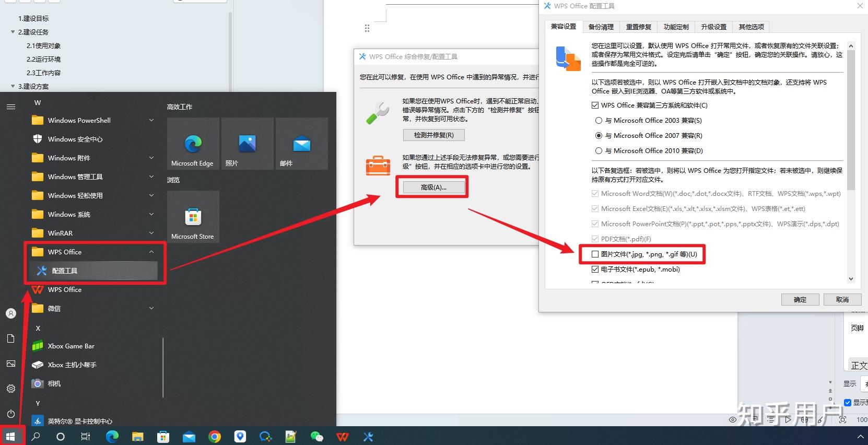Open Pictures shortcut in Start sidebar
The height and width of the screenshot is (445, 868).
point(11,364)
